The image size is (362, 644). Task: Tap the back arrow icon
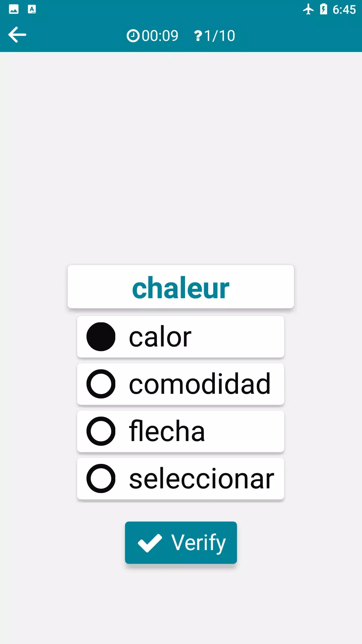(17, 35)
